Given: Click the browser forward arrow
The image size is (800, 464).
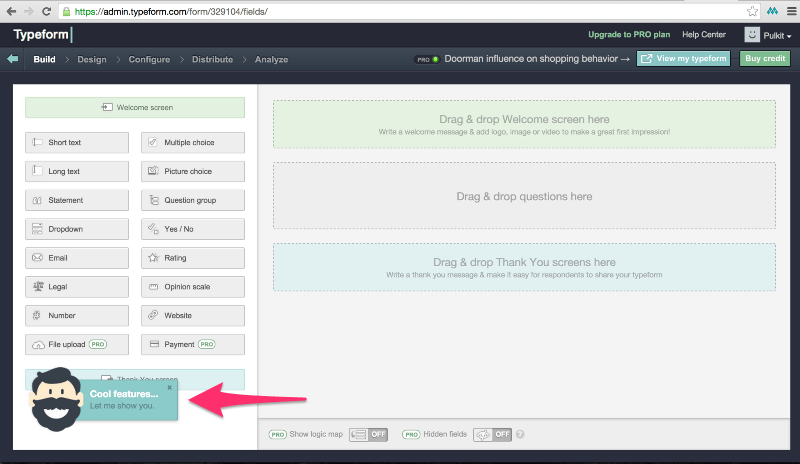Looking at the screenshot, I should pos(29,11).
